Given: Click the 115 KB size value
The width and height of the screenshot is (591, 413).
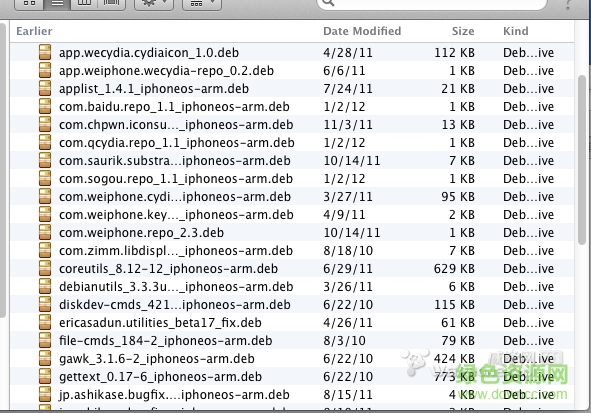Looking at the screenshot, I should point(454,305).
